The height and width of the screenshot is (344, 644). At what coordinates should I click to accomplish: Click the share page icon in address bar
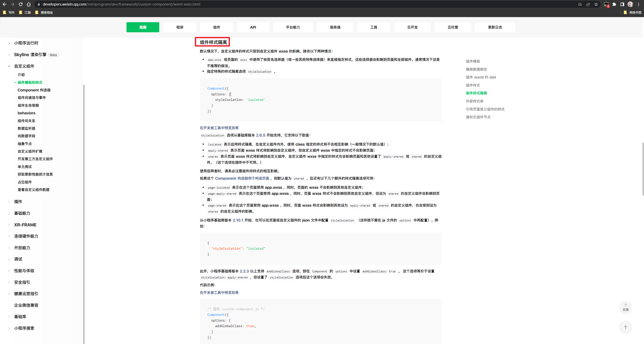pyautogui.click(x=588, y=4)
